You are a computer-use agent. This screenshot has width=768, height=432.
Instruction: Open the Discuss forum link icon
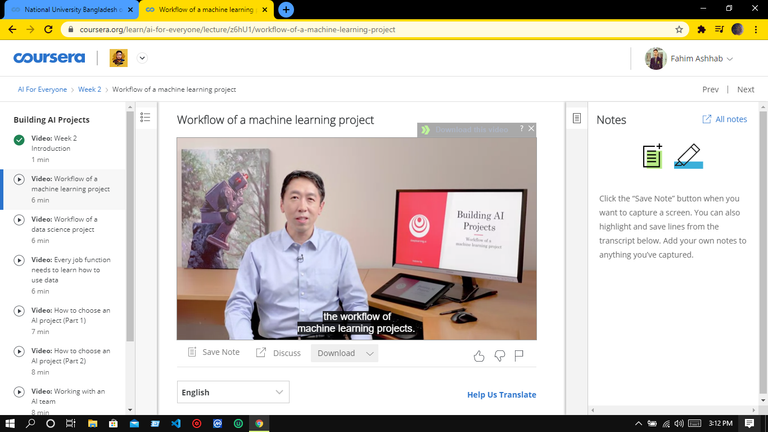tap(261, 353)
